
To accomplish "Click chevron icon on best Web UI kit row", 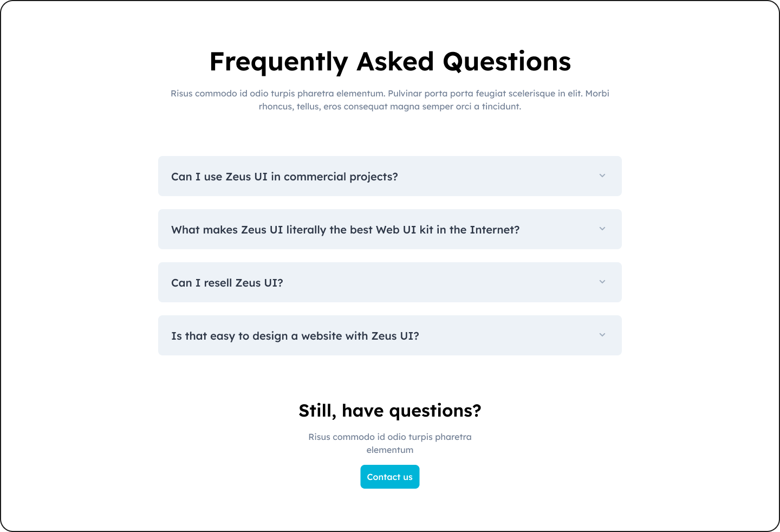I will click(x=602, y=229).
